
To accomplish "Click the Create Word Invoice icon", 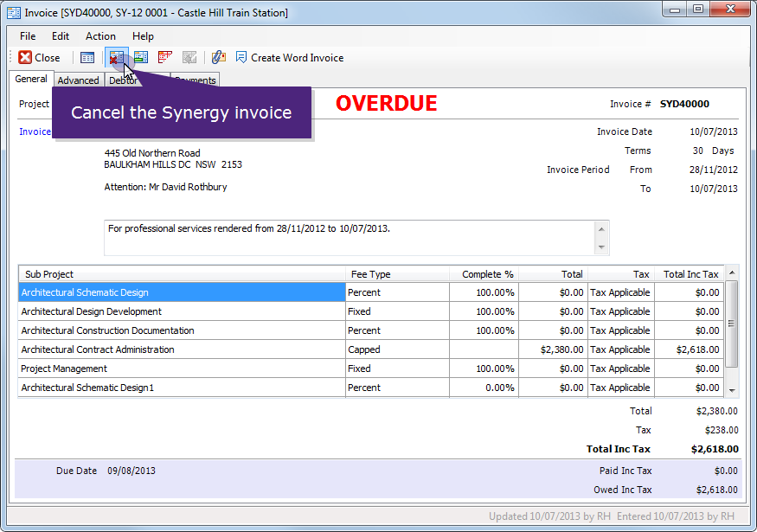I will 241,57.
